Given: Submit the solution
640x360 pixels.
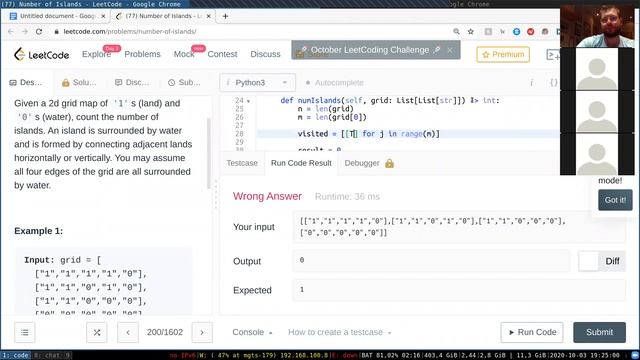Looking at the screenshot, I should point(599,332).
